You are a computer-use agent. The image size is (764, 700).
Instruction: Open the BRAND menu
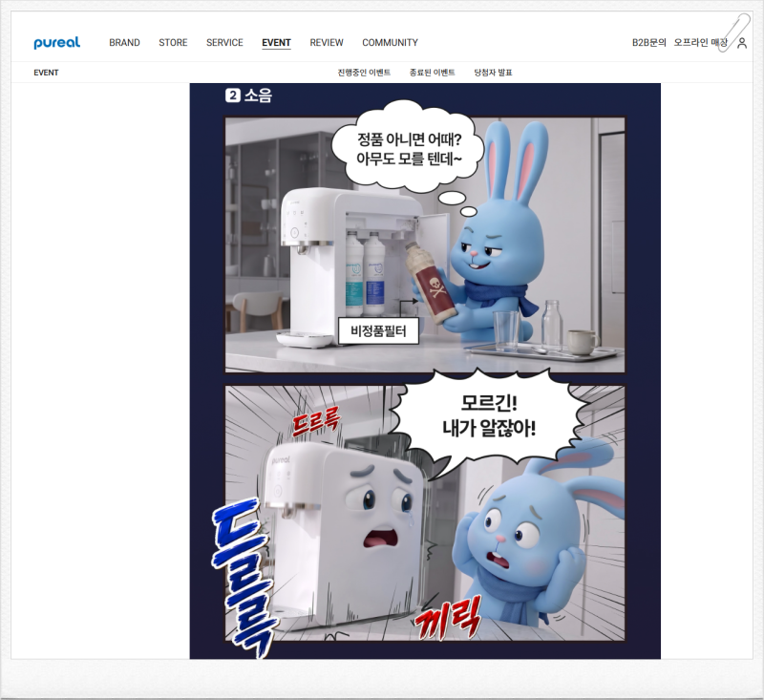124,43
